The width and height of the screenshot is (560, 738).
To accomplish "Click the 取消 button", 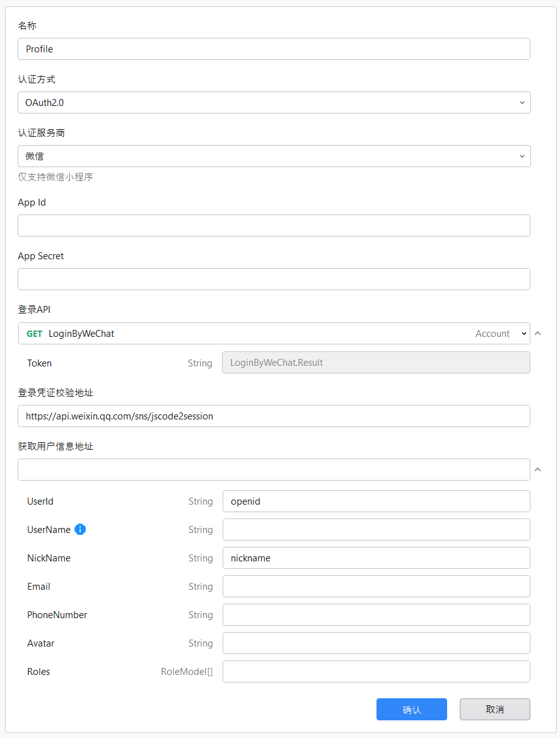I will click(494, 709).
